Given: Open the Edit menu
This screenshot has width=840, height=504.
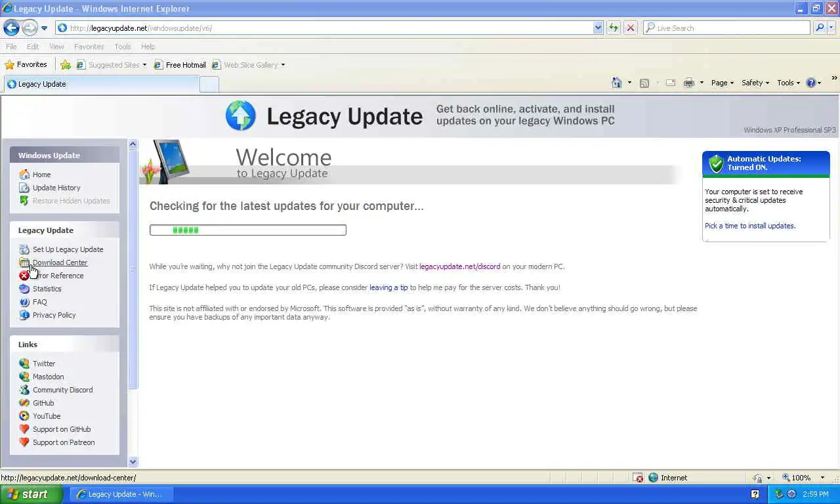Looking at the screenshot, I should pyautogui.click(x=33, y=47).
